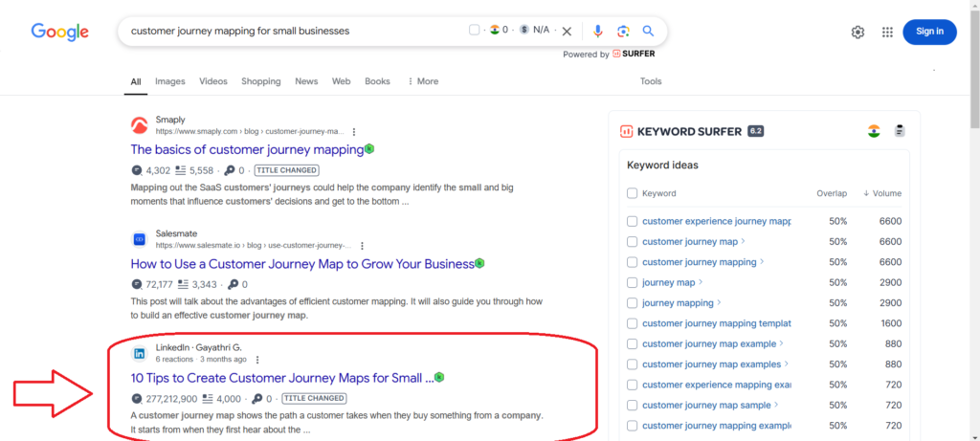Viewport: 980px width, 441px height.
Task: Check 'customer journey map sample' box
Action: click(632, 406)
